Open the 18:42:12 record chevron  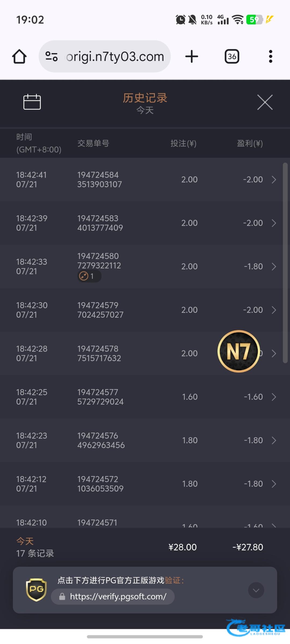pyautogui.click(x=274, y=484)
